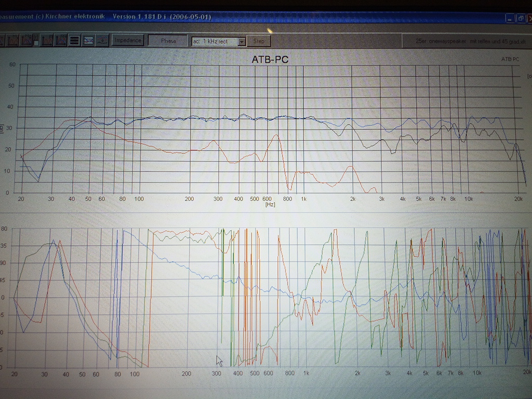
Task: Click the third chart icon with colored curves
Action: 26,41
